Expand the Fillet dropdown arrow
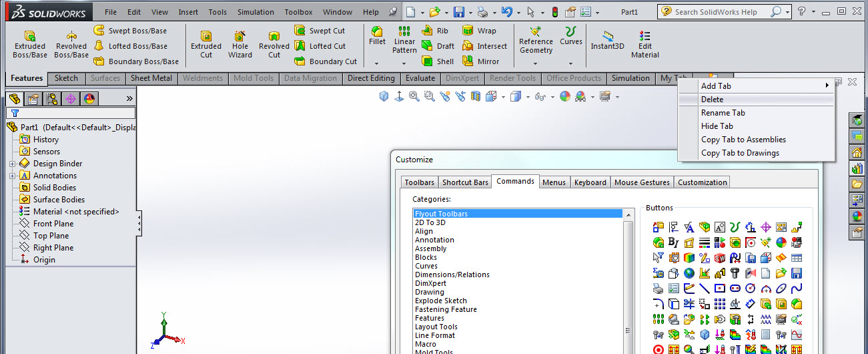This screenshot has width=868, height=354. click(x=377, y=64)
